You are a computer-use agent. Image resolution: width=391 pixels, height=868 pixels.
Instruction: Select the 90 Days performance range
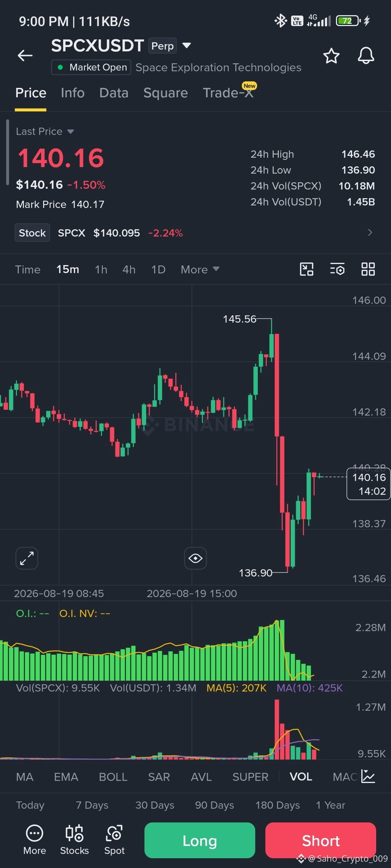[x=214, y=805]
